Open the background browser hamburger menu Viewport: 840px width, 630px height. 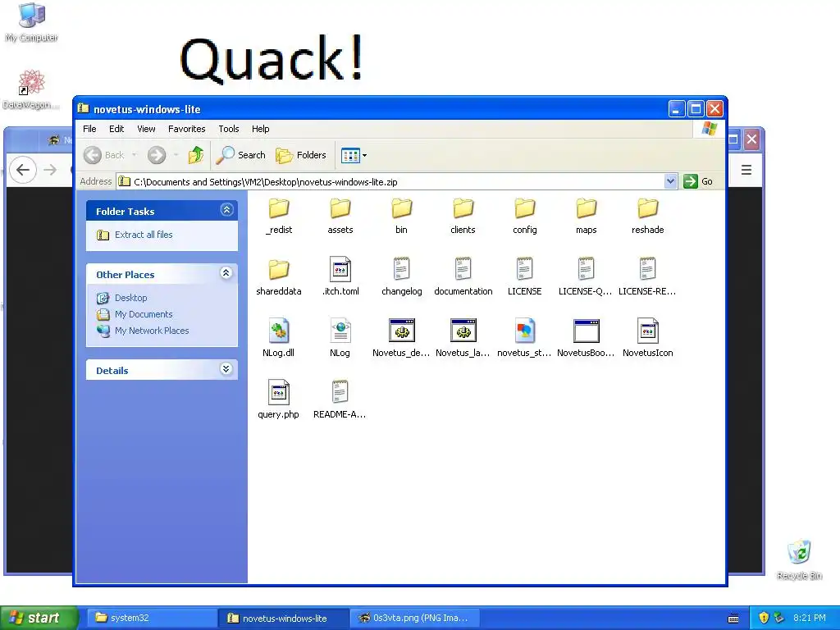(x=746, y=170)
